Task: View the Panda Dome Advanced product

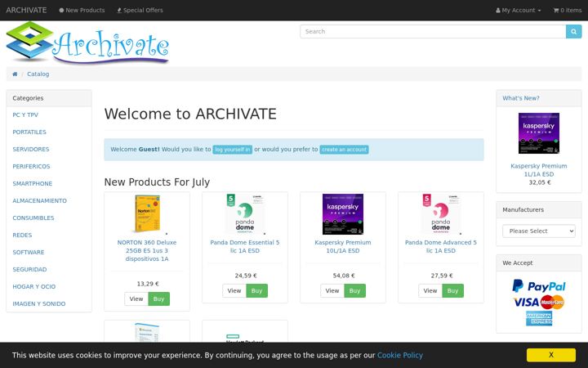Action: (x=430, y=290)
